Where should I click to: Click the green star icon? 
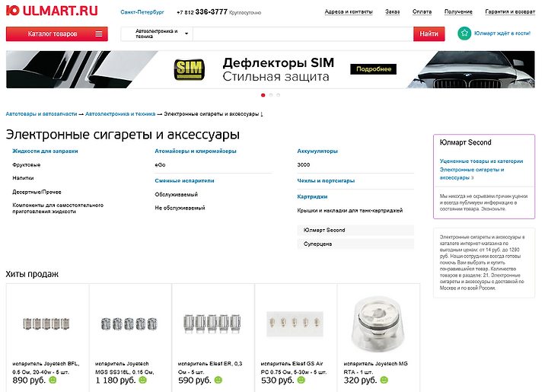click(x=464, y=33)
